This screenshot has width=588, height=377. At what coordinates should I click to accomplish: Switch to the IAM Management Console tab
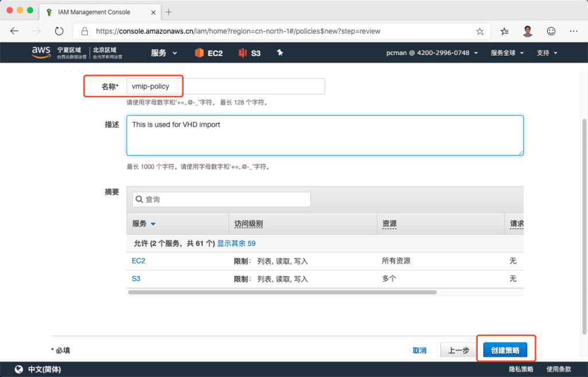tap(95, 11)
